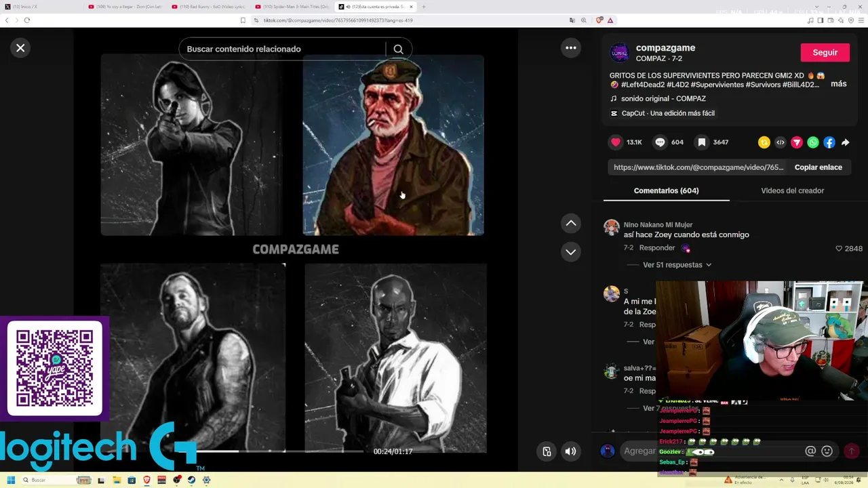Open the Brave Shields lion icon
This screenshot has height=488, width=868.
[599, 20]
